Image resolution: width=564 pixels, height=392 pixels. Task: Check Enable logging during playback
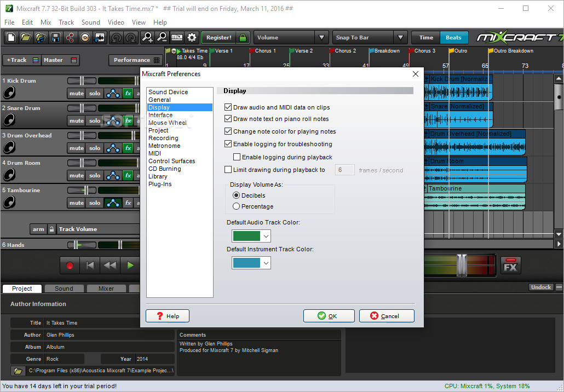tap(237, 157)
